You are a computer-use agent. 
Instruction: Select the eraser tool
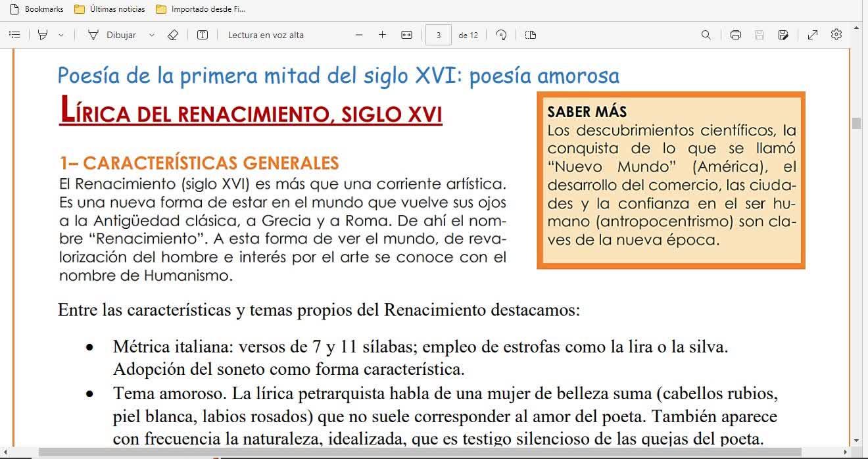pos(173,35)
